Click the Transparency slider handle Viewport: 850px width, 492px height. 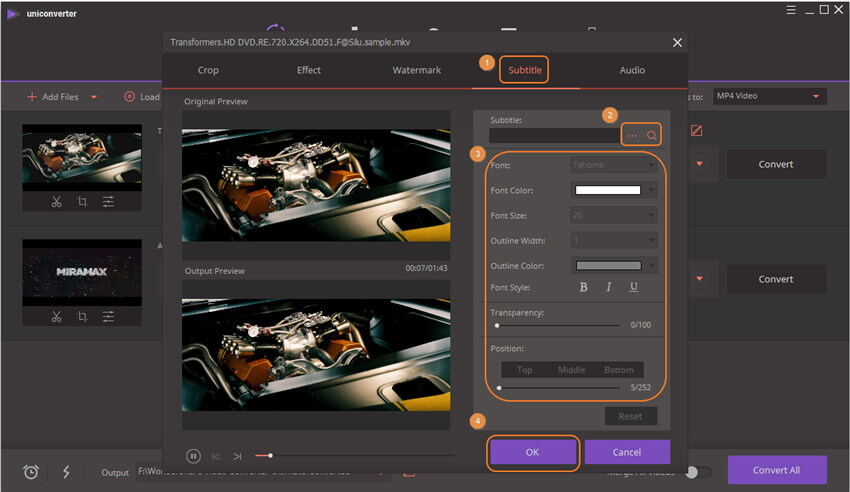pyautogui.click(x=497, y=326)
